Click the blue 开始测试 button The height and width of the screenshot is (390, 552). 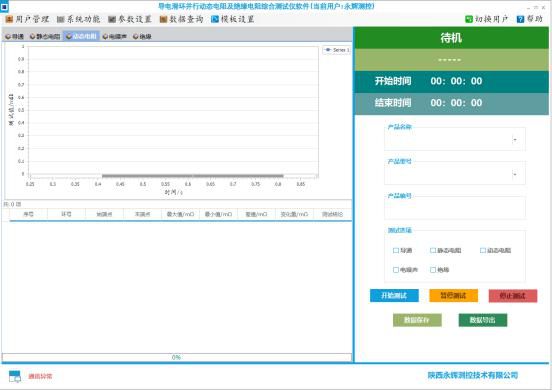tap(394, 296)
